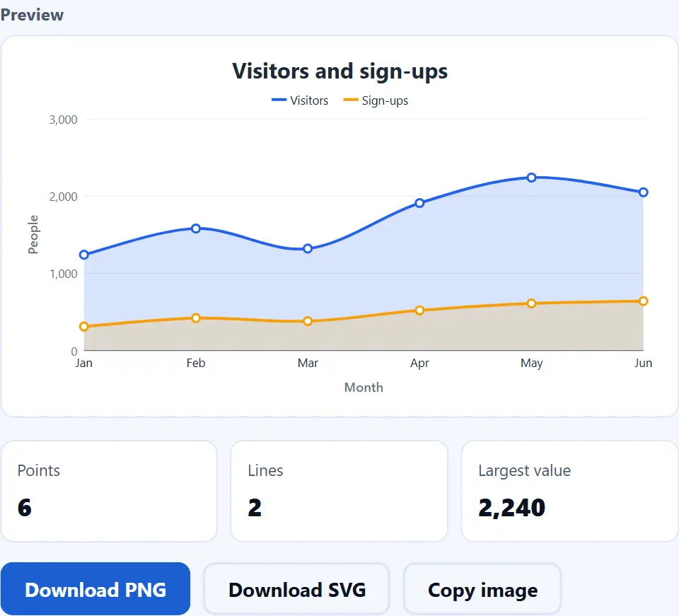679x616 pixels.
Task: Select the Sign-ups data point for Feb
Action: [x=196, y=318]
